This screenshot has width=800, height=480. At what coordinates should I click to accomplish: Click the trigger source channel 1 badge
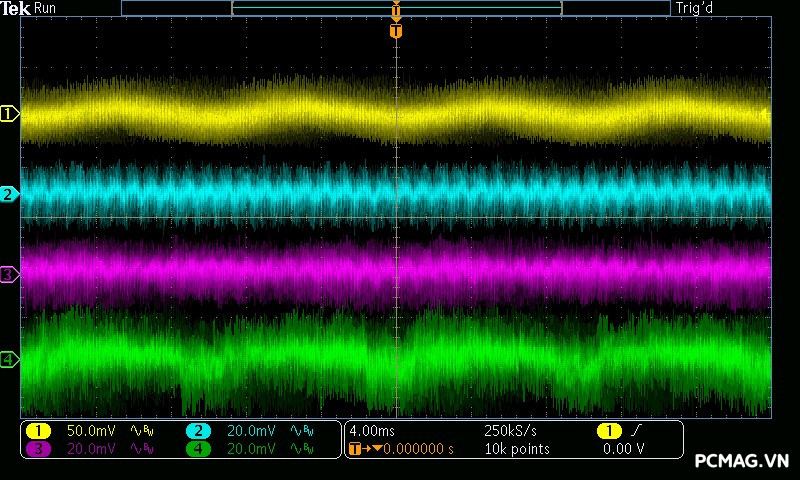point(609,430)
